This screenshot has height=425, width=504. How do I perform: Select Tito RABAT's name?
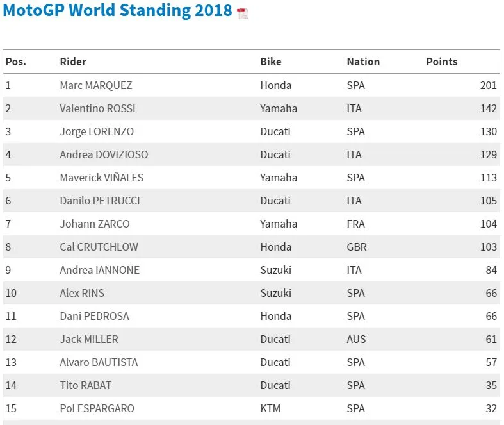(x=86, y=385)
